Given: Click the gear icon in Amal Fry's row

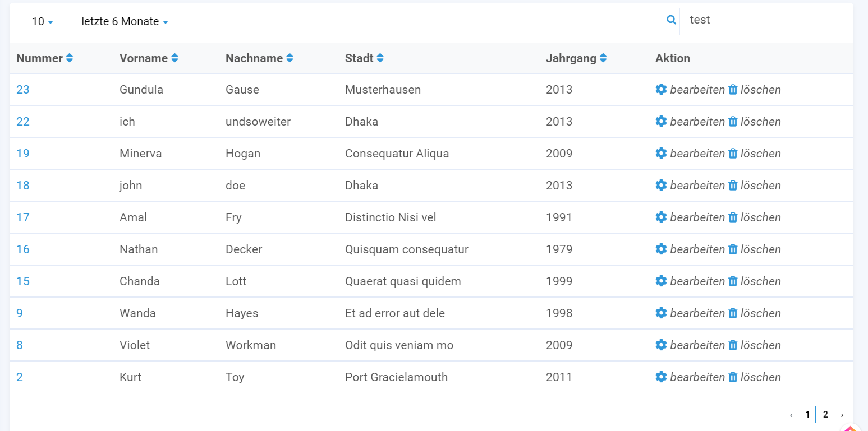Looking at the screenshot, I should (x=662, y=217).
